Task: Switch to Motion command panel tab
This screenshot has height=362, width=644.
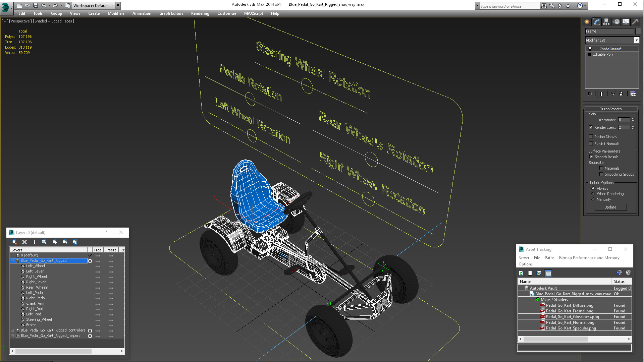Action: coord(616,22)
